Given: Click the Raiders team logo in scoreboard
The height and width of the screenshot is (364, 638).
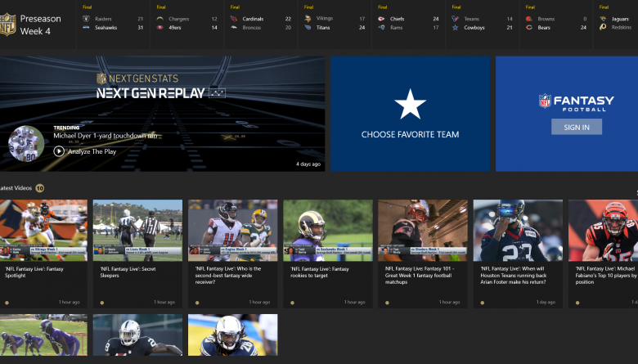Looking at the screenshot, I should (86, 19).
